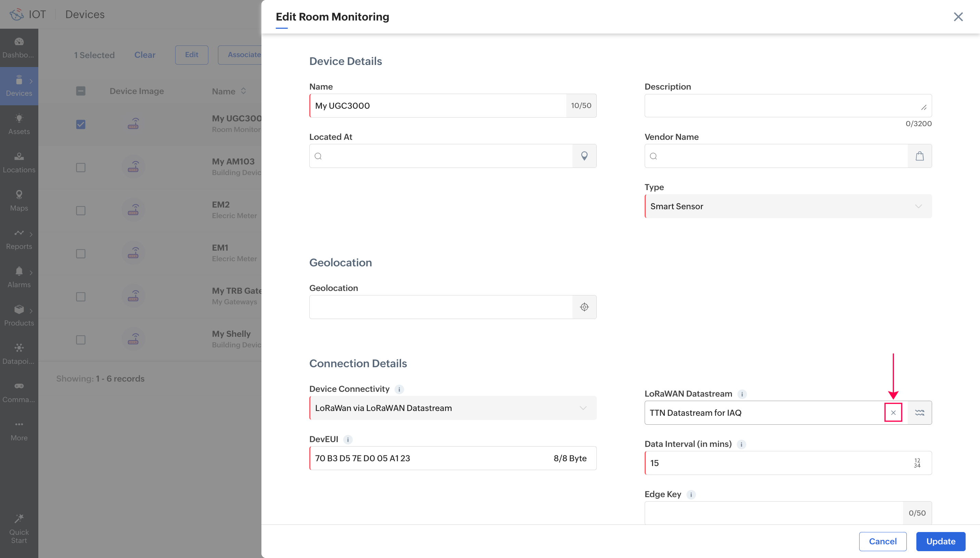Go to the Locations sidebar menu item

(19, 162)
